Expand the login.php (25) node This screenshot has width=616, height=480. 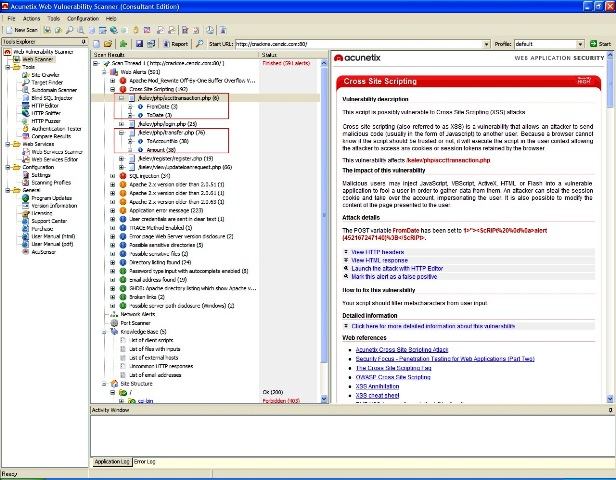121,124
